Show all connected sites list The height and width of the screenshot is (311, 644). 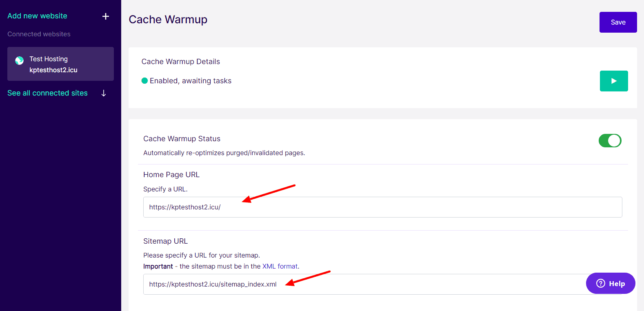[47, 93]
